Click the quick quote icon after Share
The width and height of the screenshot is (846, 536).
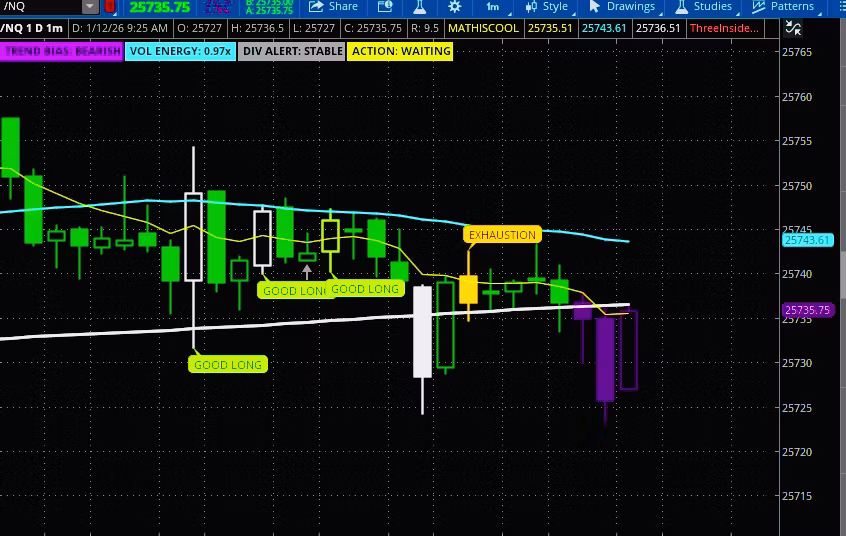(385, 7)
